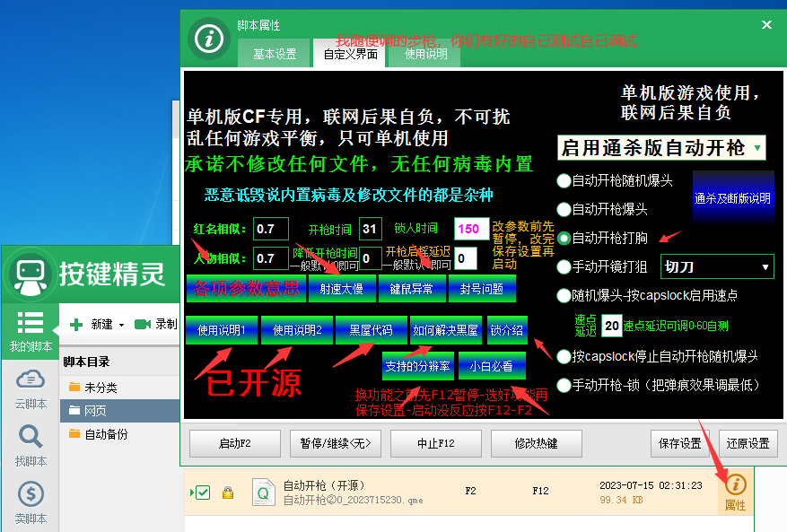The width and height of the screenshot is (787, 532).
Task: Switch to 基本设置 tab
Action: pyautogui.click(x=275, y=53)
